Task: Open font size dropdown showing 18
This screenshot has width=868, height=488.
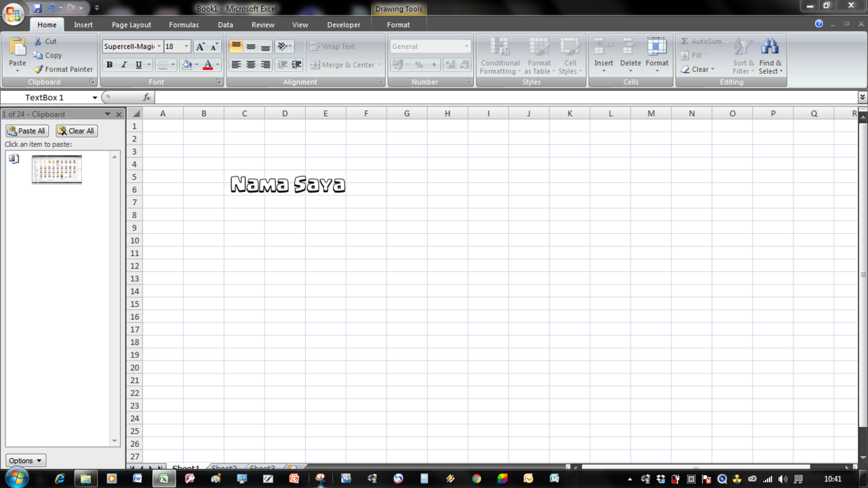Action: coord(186,47)
